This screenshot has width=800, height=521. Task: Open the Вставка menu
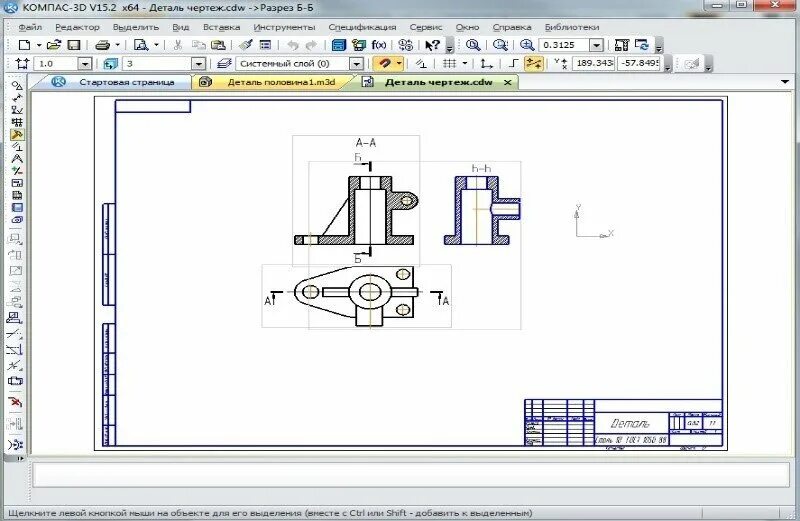221,27
